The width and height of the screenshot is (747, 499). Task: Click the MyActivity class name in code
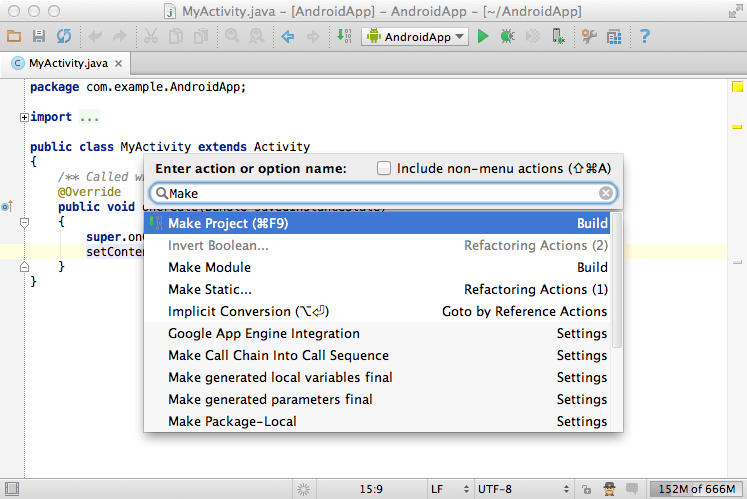click(x=155, y=147)
